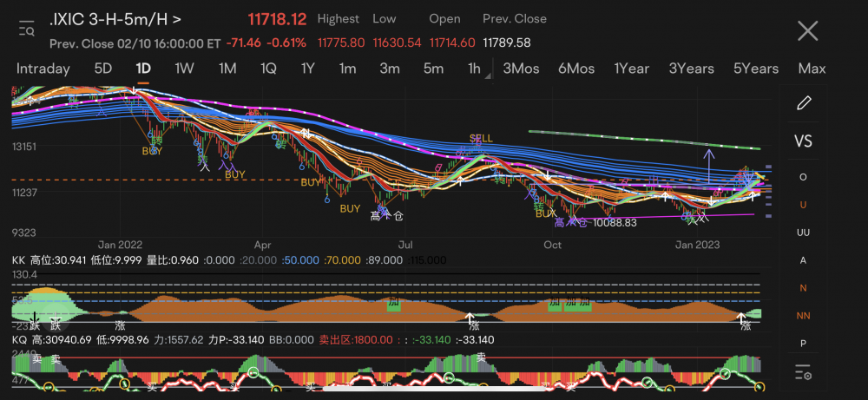Select the 1W weekly timeframe
Image resolution: width=868 pixels, height=400 pixels.
(x=184, y=69)
